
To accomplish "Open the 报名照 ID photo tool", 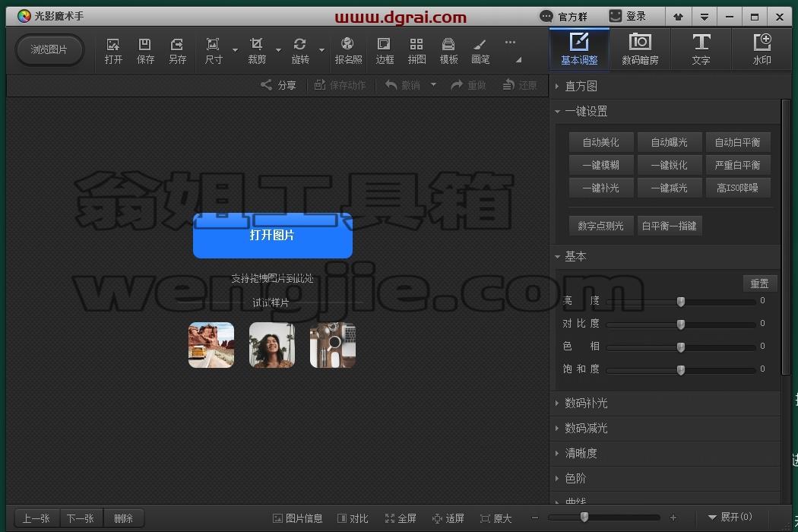I will (348, 51).
